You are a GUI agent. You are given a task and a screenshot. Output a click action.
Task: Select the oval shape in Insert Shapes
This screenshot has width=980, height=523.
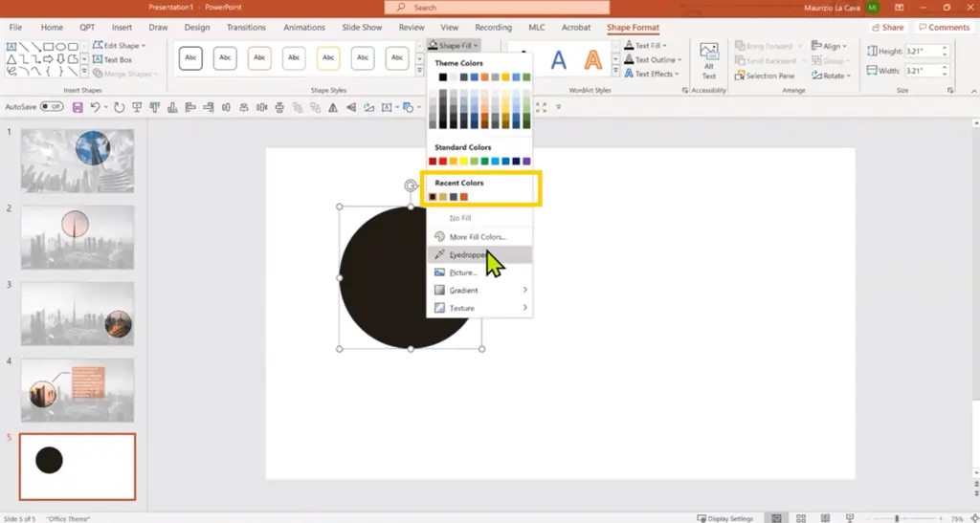pyautogui.click(x=60, y=47)
